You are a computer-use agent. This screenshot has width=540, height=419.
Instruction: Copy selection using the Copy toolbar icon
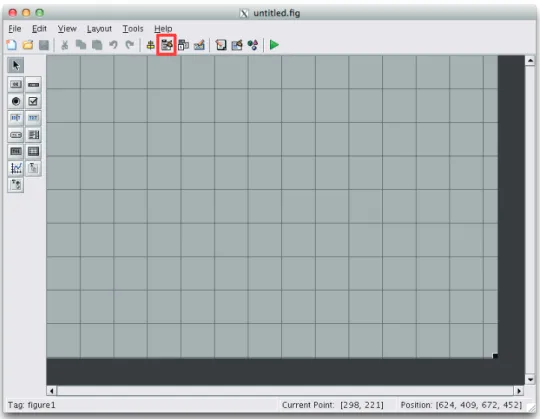coord(81,45)
